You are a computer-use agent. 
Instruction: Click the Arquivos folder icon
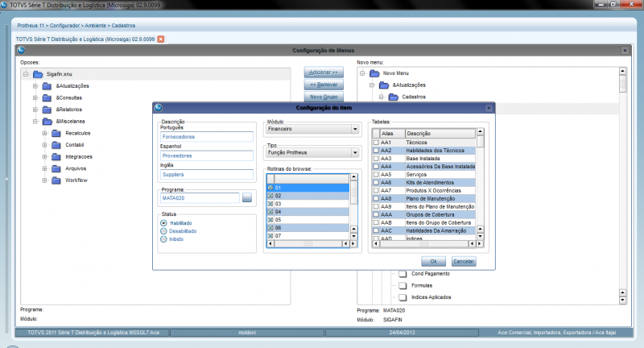point(56,168)
